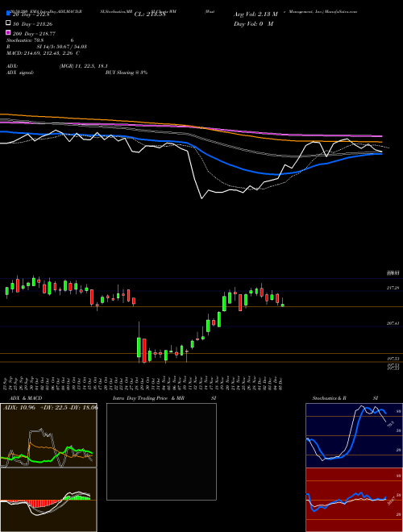The image size is (403, 532).
Task: Click the 'Stochastics: 70.8' readout
Action: [x=25, y=40]
